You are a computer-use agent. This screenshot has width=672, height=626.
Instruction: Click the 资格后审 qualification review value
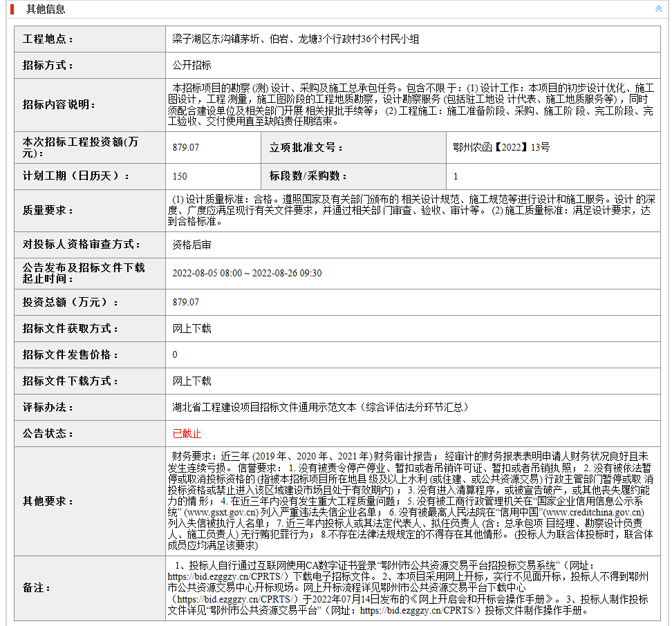click(192, 244)
